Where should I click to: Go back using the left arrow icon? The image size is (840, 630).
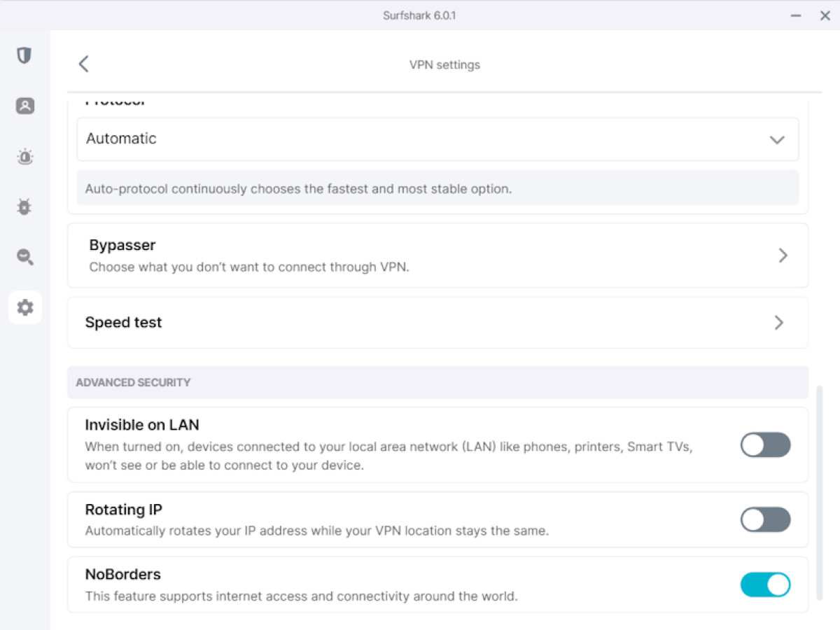coord(83,64)
